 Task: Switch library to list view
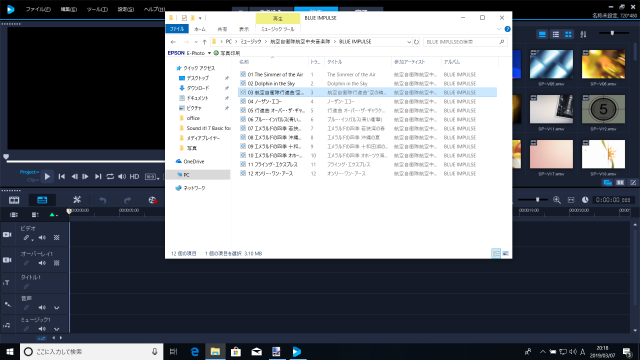tap(556, 34)
